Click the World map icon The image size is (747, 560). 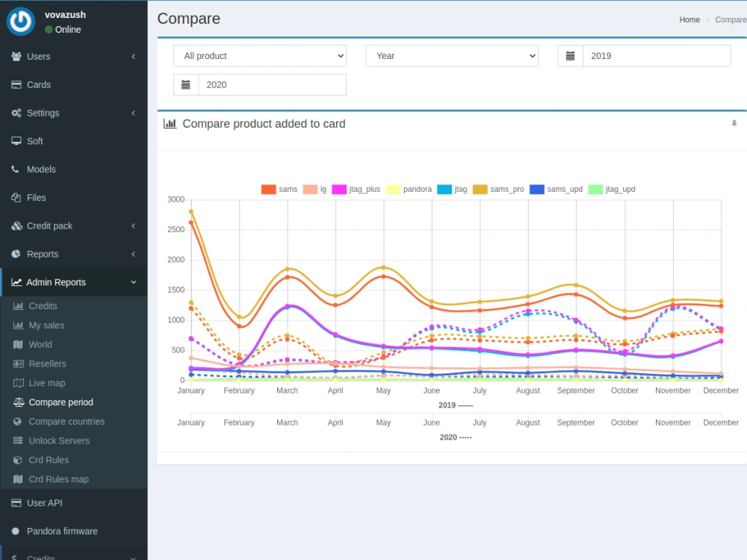point(18,344)
